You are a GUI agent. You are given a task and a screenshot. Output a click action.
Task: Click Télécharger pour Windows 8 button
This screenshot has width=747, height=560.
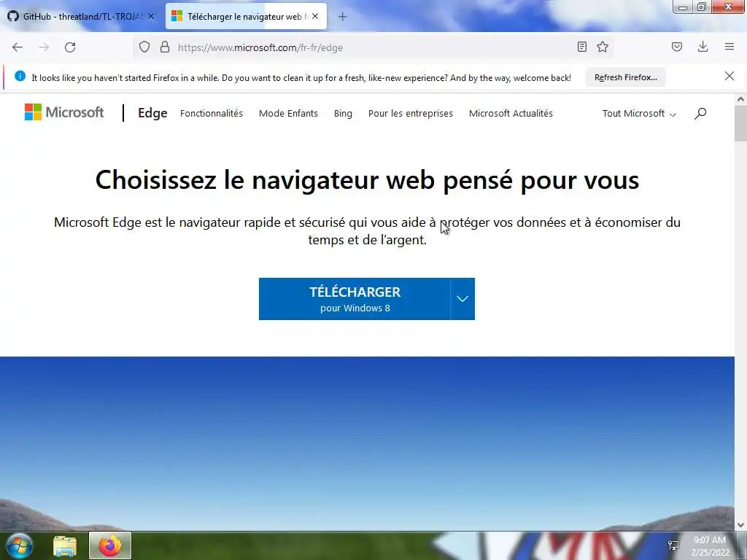point(355,299)
